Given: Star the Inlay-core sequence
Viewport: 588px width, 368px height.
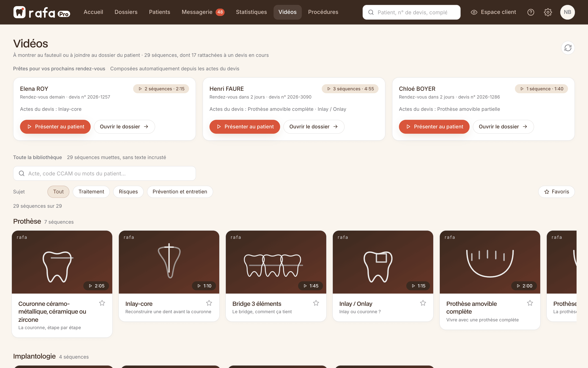Looking at the screenshot, I should tap(209, 303).
